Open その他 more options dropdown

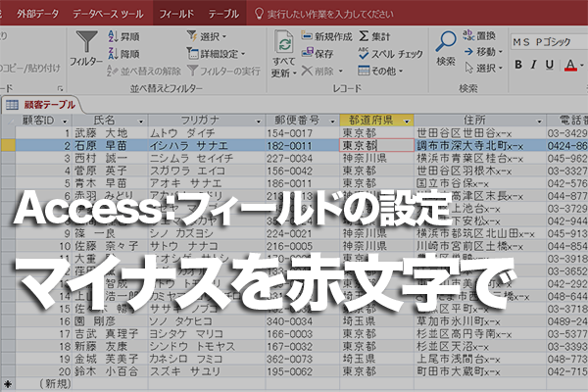click(380, 71)
